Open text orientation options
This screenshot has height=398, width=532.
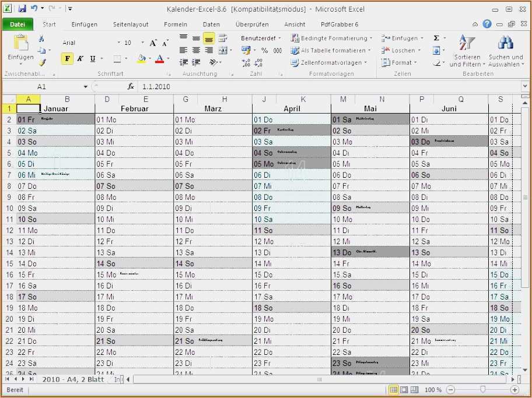213,62
